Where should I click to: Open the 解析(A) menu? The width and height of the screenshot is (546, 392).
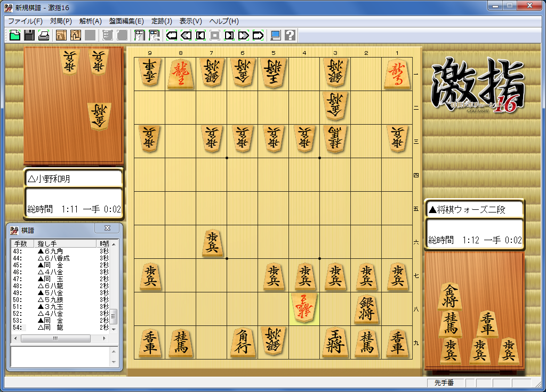pyautogui.click(x=90, y=21)
